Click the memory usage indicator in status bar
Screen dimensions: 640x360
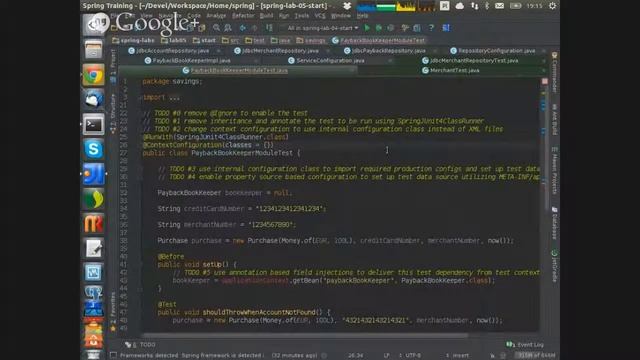pos(536,356)
